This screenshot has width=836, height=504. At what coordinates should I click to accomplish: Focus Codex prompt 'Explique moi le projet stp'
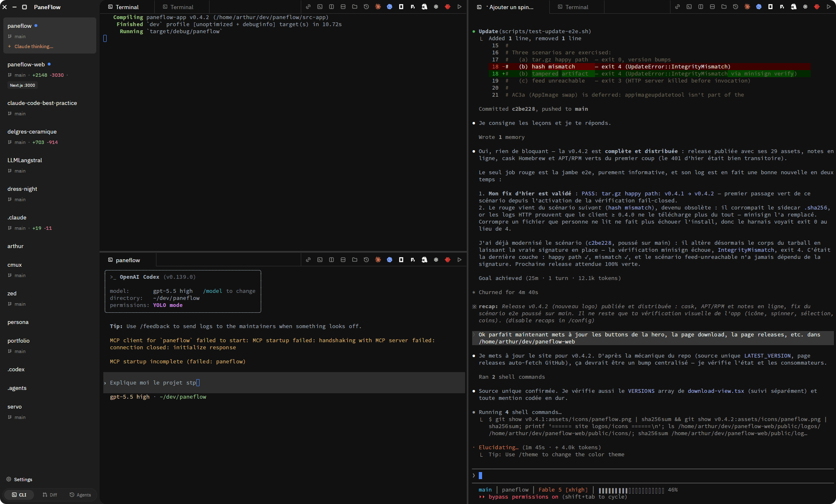pos(284,382)
